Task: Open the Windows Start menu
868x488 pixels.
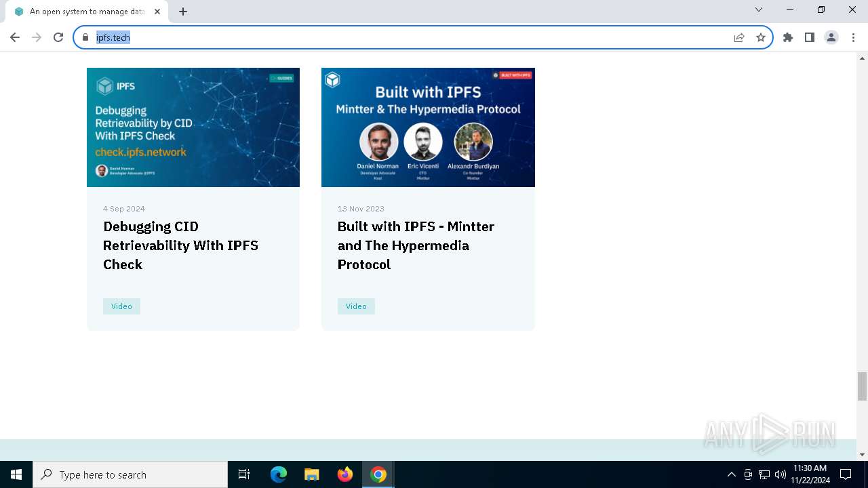Action: [16, 474]
